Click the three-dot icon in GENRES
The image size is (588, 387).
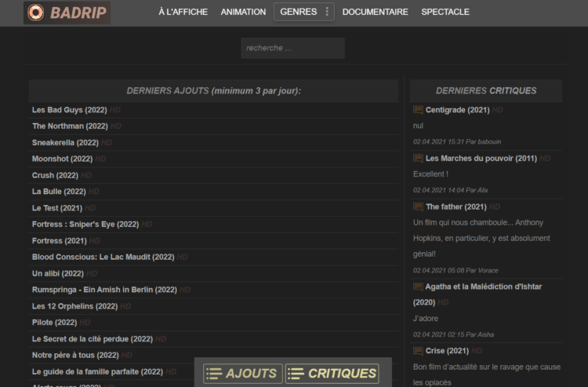coord(327,12)
